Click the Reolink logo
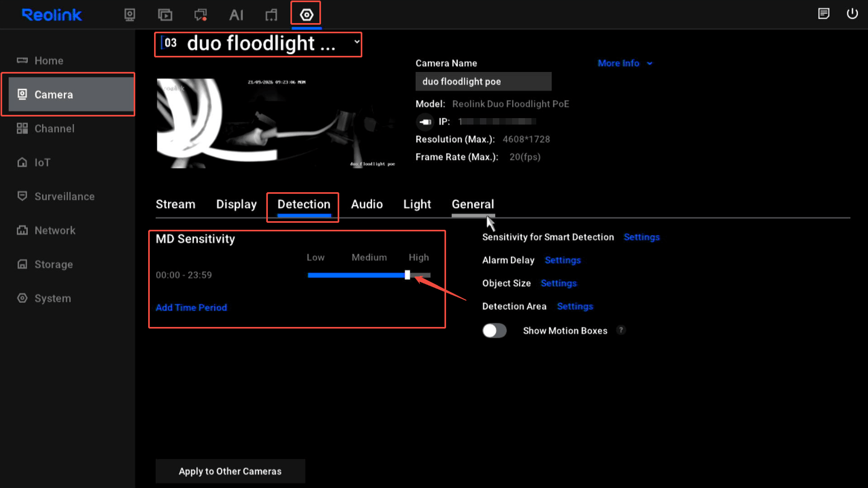The width and height of the screenshot is (868, 488). click(52, 15)
